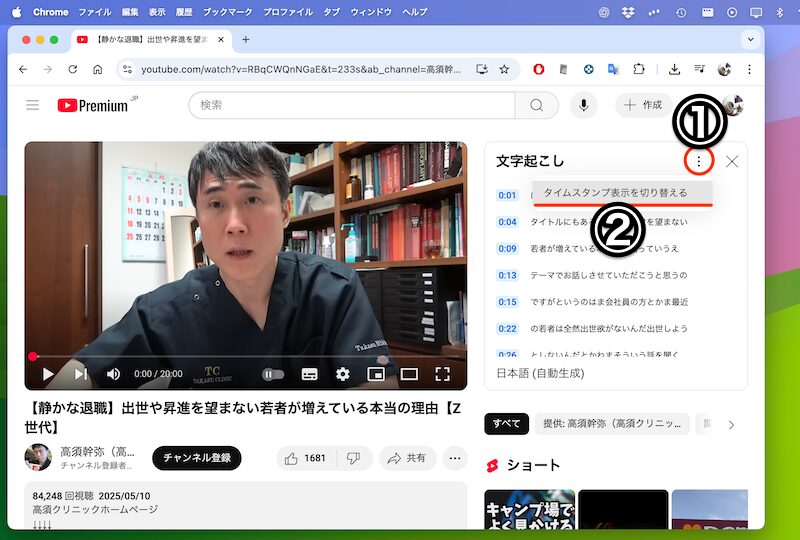Open the 作成 create button

[643, 105]
